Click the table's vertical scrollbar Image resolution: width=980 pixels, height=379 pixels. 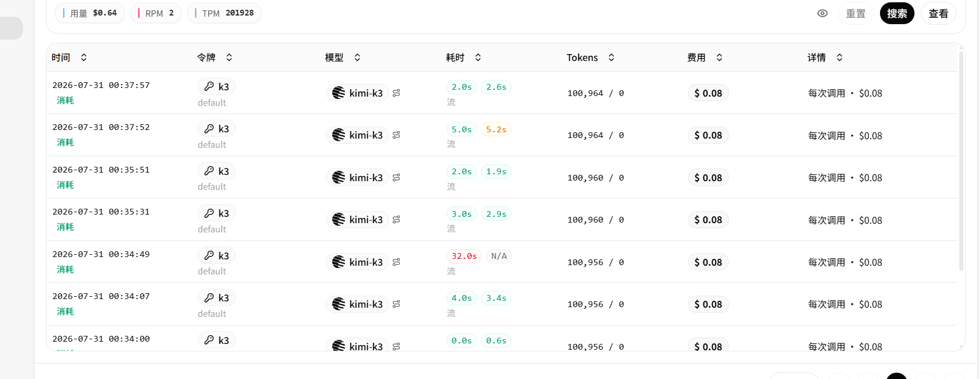tap(961, 161)
